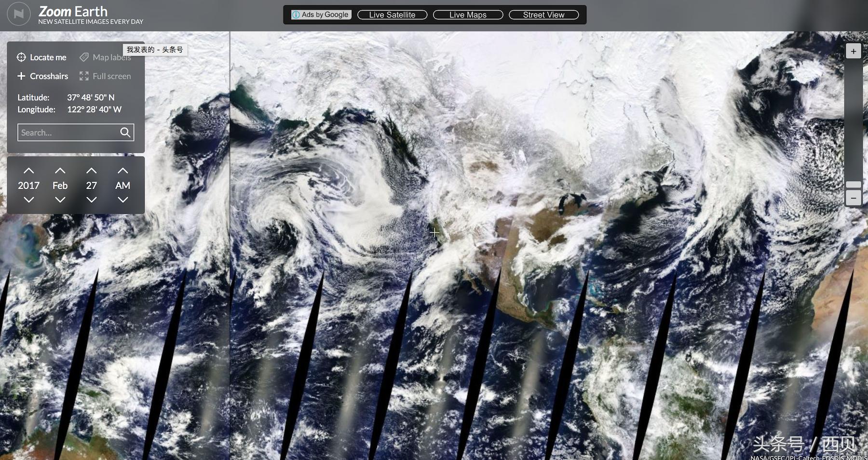
Task: Advance the month with the up chevron
Action: 60,171
